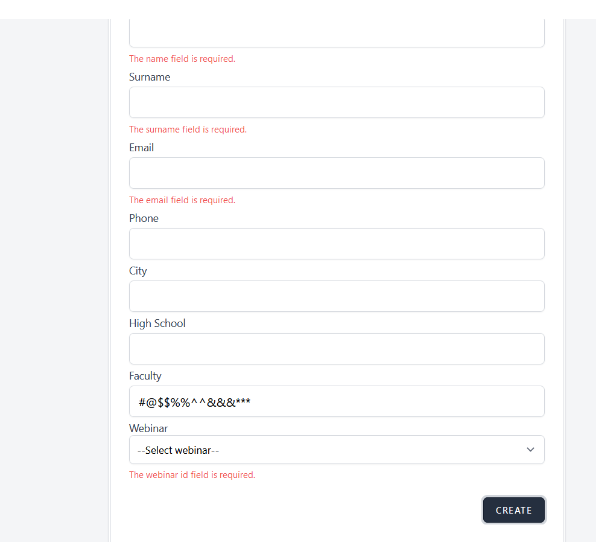Click the Surname label

[150, 77]
